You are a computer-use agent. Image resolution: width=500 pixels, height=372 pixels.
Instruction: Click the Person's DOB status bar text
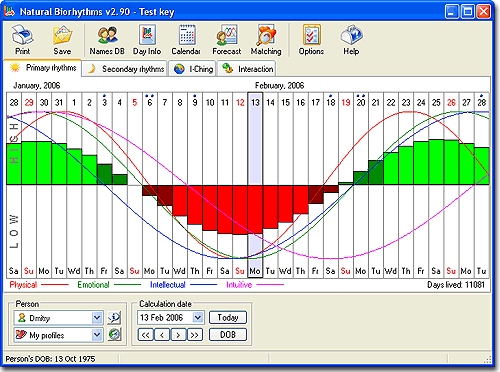pyautogui.click(x=50, y=359)
